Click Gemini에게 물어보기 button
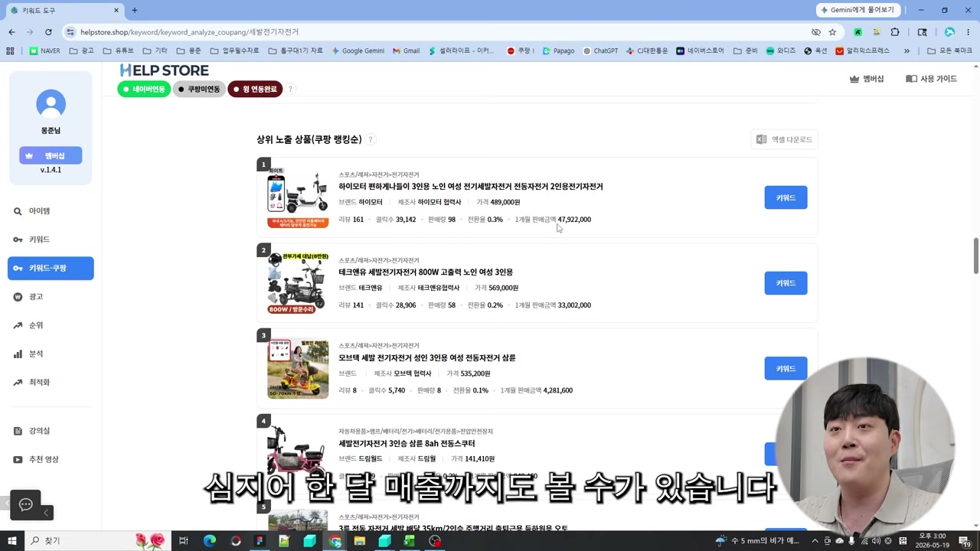This screenshot has height=551, width=980. [x=858, y=10]
